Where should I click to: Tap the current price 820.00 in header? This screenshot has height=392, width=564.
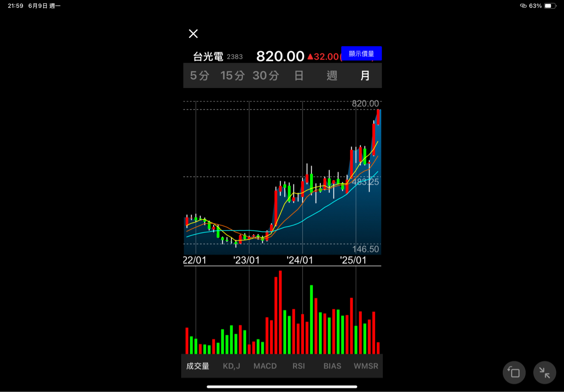pyautogui.click(x=280, y=56)
